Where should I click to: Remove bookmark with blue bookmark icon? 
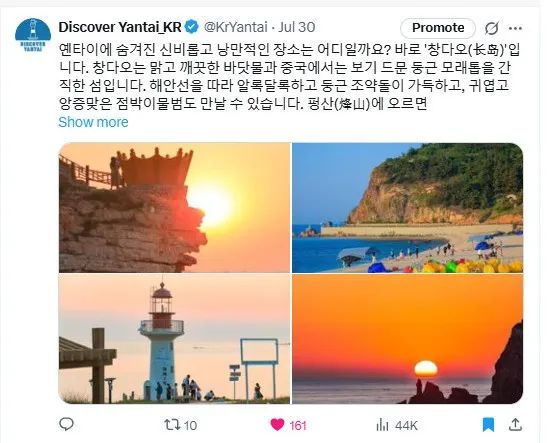pos(488,425)
